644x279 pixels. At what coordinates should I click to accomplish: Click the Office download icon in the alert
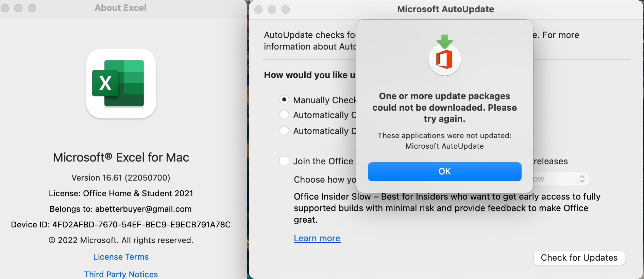point(444,55)
